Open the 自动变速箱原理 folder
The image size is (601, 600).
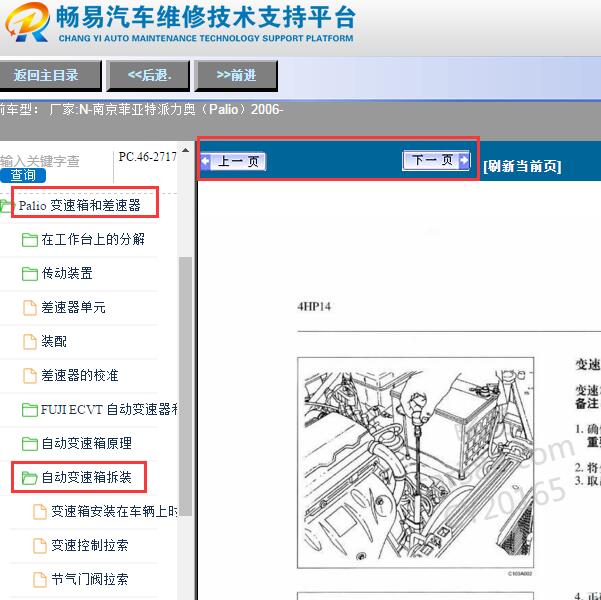pos(87,443)
